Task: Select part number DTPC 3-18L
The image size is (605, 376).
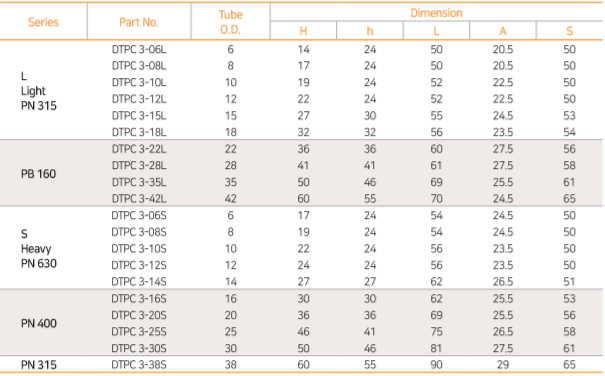Action: click(x=139, y=132)
